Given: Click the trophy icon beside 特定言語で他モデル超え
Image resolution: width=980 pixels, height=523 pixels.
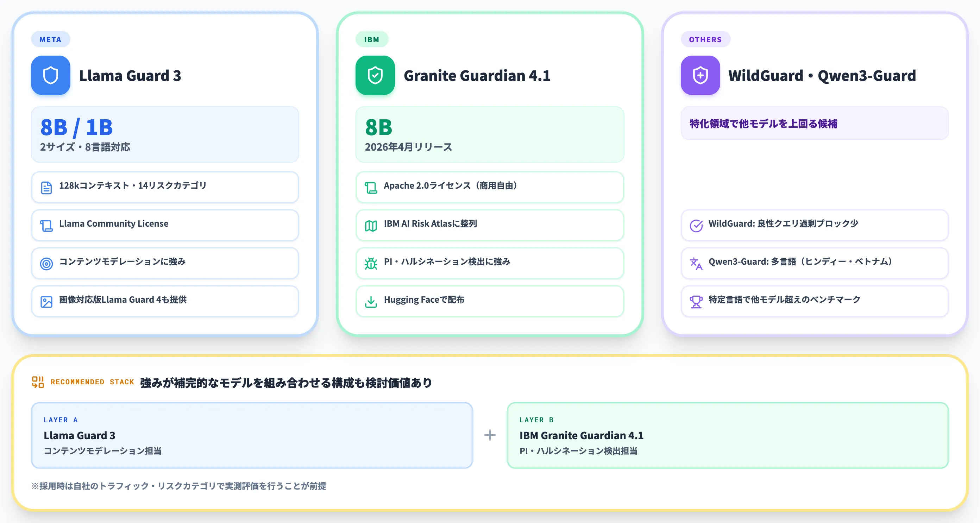Looking at the screenshot, I should (x=696, y=302).
